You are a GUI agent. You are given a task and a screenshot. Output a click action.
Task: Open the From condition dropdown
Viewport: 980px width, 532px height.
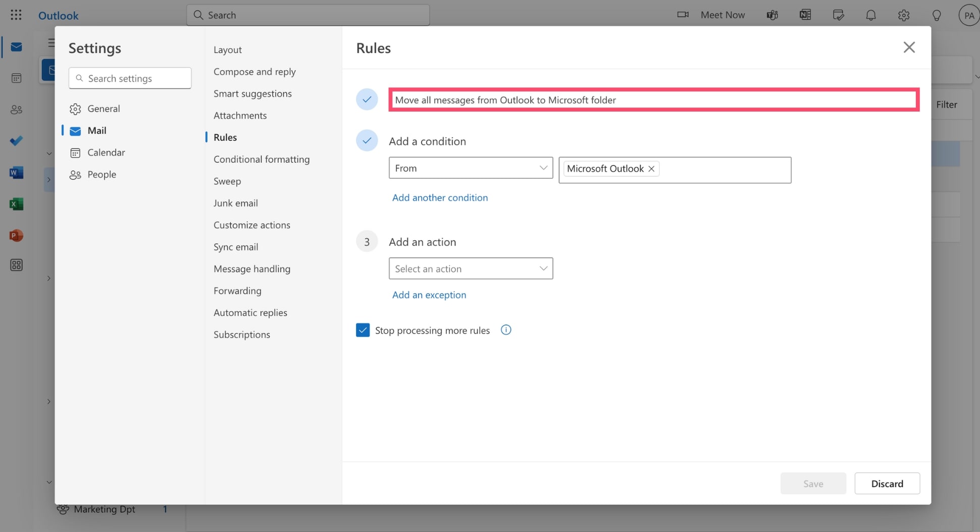click(471, 168)
